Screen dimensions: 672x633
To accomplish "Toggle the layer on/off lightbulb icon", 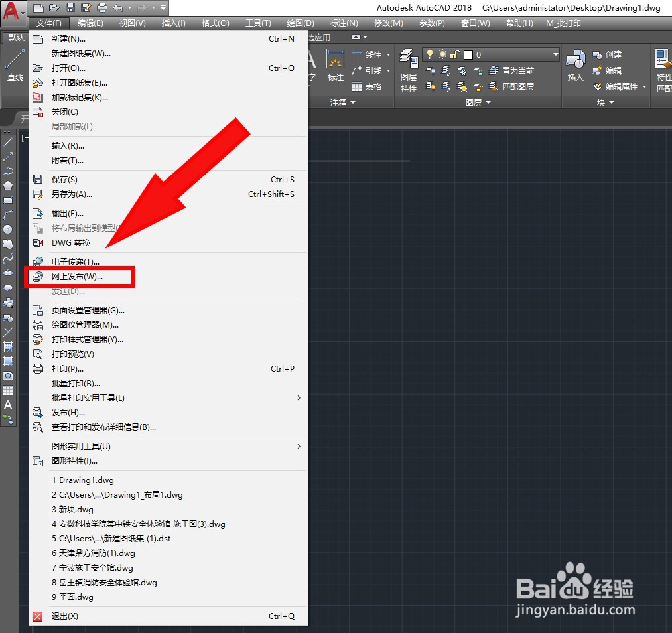I will [430, 54].
